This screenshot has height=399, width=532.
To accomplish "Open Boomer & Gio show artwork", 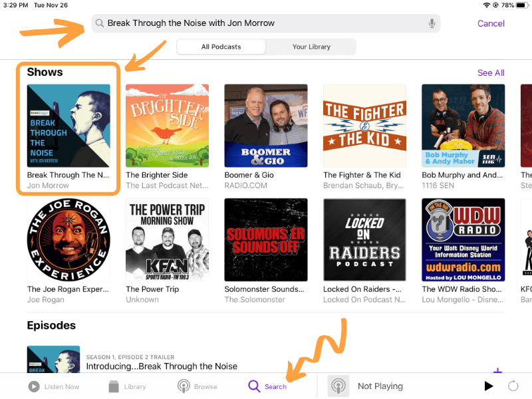I will (266, 126).
